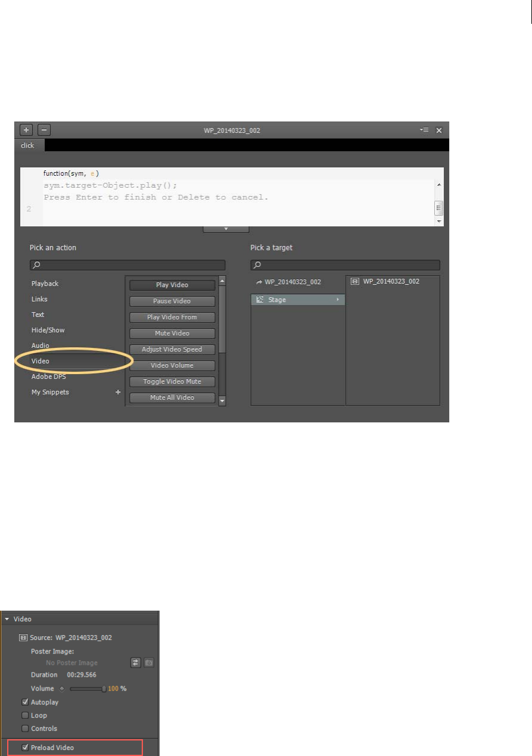This screenshot has height=756, width=532.
Task: Click the Duration 00:29.566 value
Action: click(x=82, y=675)
